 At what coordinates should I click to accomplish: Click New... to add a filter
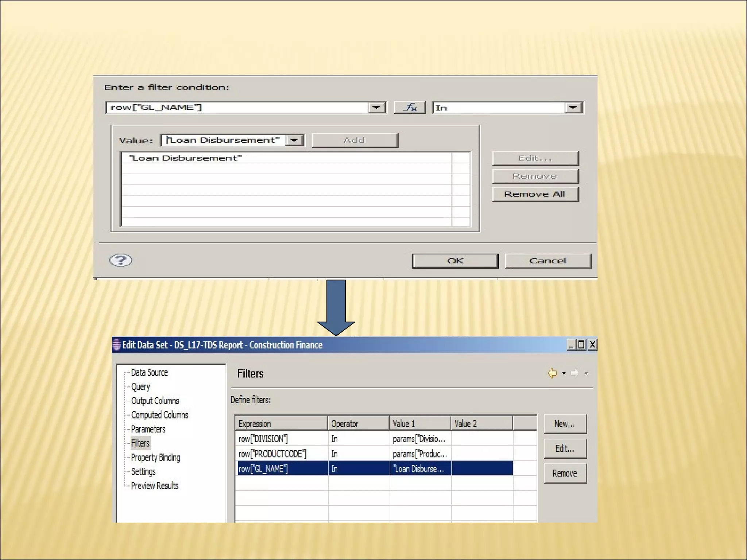pyautogui.click(x=565, y=424)
